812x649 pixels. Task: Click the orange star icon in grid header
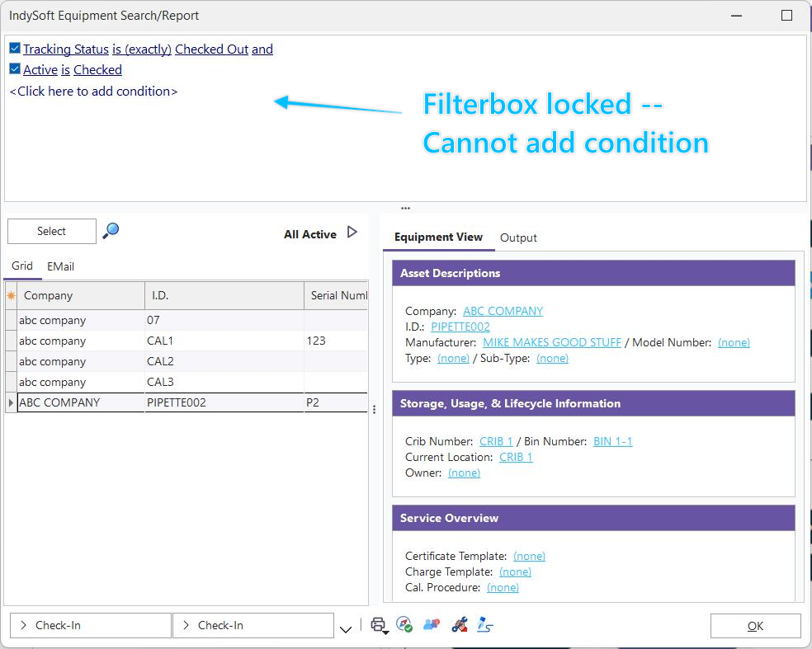coord(12,295)
